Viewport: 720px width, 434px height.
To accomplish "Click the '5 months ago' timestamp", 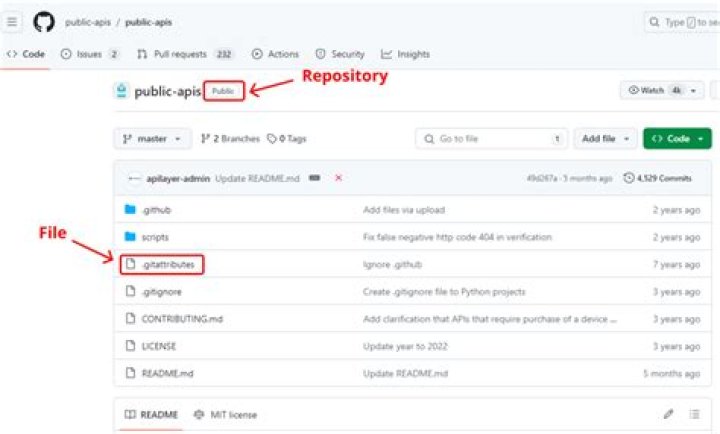I will click(x=671, y=373).
